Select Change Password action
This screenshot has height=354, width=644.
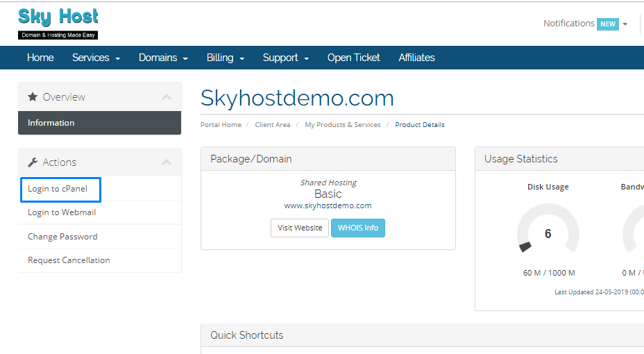(x=62, y=237)
